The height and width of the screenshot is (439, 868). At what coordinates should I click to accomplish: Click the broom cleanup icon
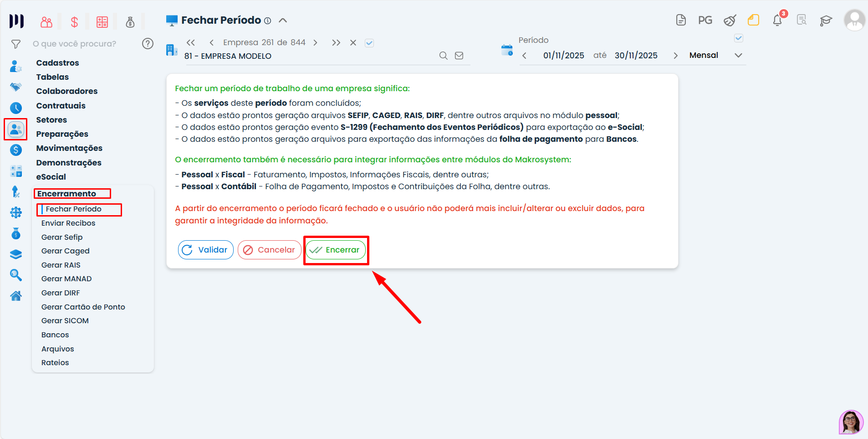730,20
